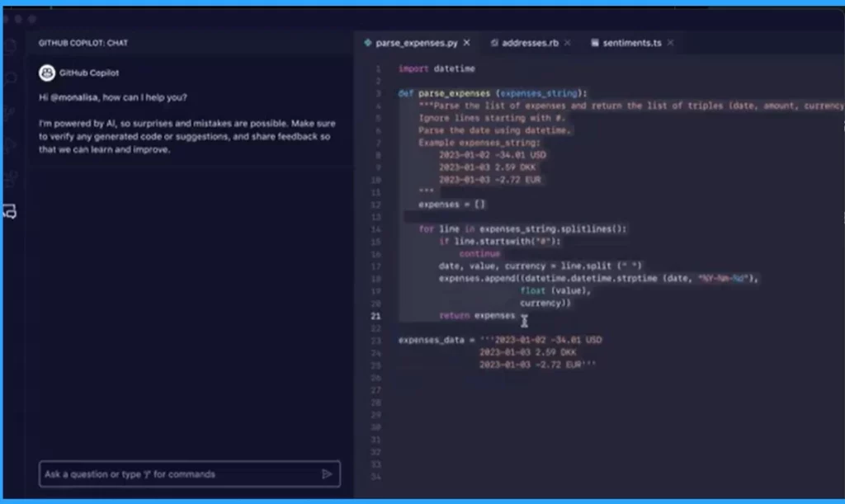The height and width of the screenshot is (504, 845).
Task: Click the 'Ignore lines starting with #' docstring line
Action: point(492,119)
